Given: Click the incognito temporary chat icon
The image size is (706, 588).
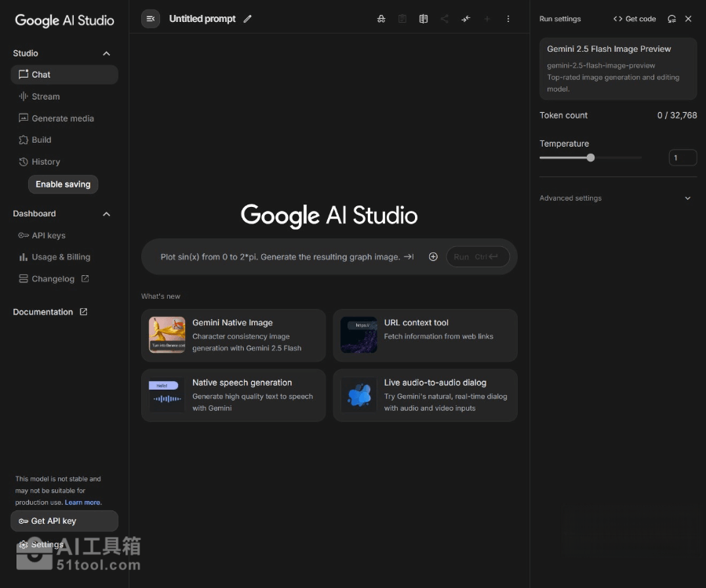Looking at the screenshot, I should pos(381,19).
